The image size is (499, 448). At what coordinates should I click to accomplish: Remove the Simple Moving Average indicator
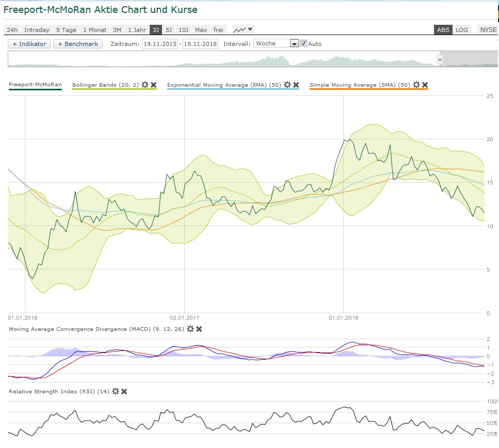coord(425,85)
